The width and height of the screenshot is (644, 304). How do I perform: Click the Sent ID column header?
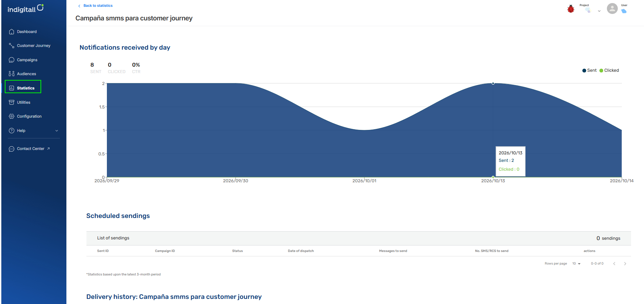click(103, 251)
